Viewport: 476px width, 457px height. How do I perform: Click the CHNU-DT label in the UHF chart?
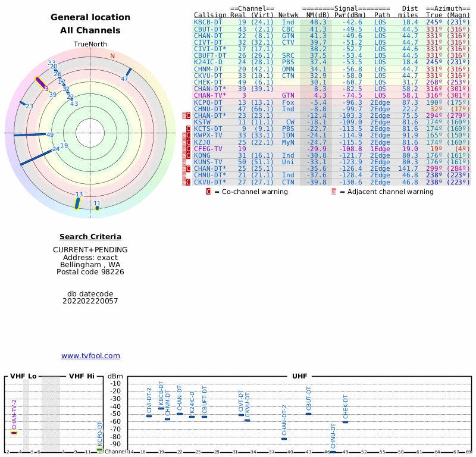(x=333, y=436)
